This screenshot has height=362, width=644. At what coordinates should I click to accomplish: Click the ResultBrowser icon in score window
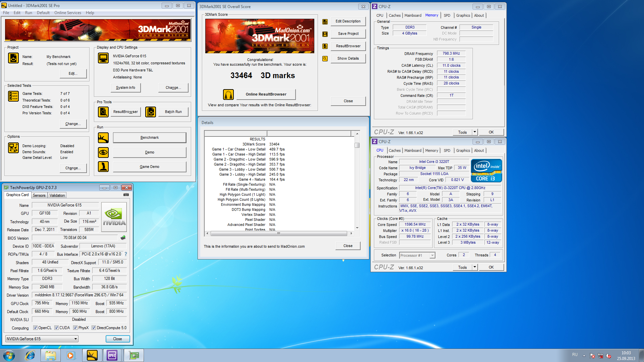pos(325,46)
